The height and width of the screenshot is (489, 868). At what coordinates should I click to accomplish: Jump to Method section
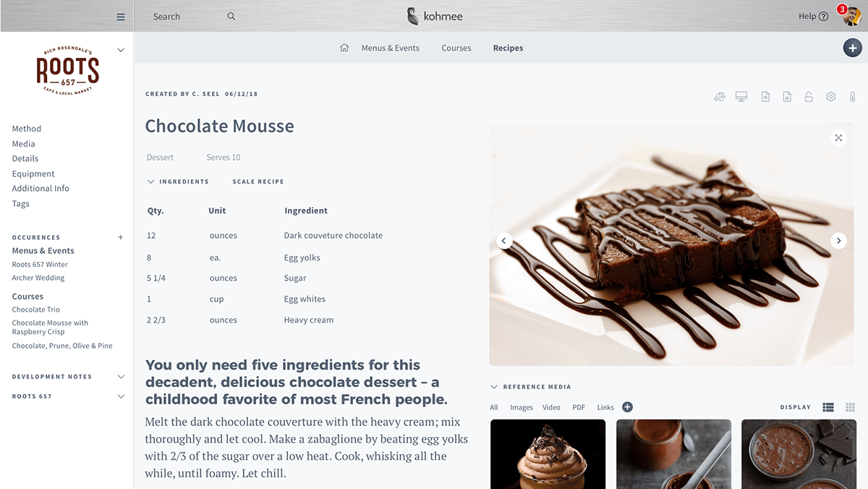click(x=27, y=129)
